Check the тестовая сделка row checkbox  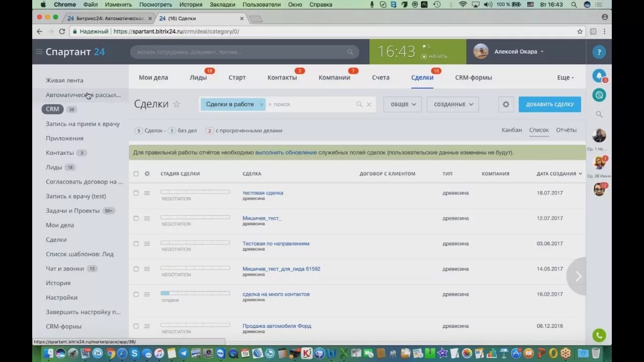coord(136,193)
